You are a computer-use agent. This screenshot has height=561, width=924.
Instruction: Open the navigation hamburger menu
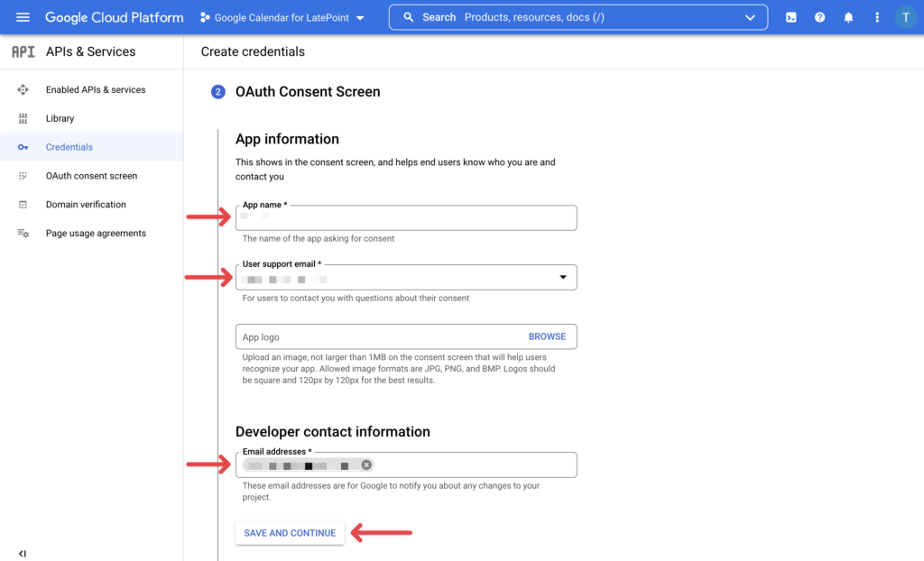23,16
